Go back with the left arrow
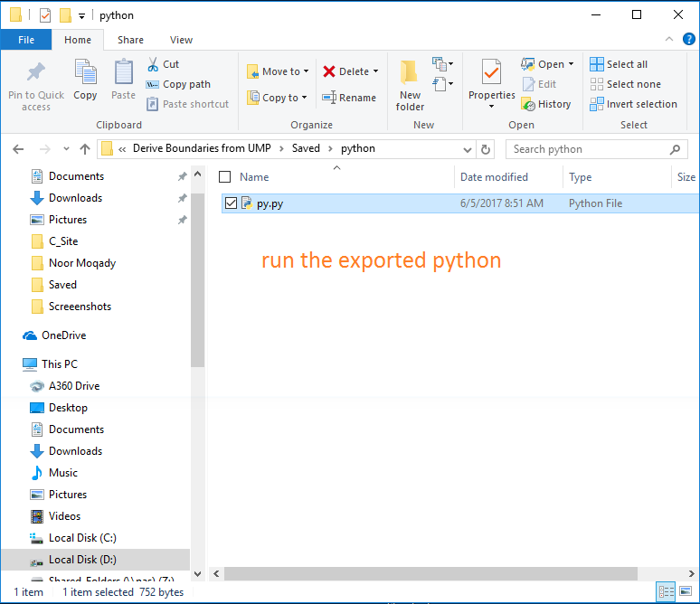 (x=18, y=149)
